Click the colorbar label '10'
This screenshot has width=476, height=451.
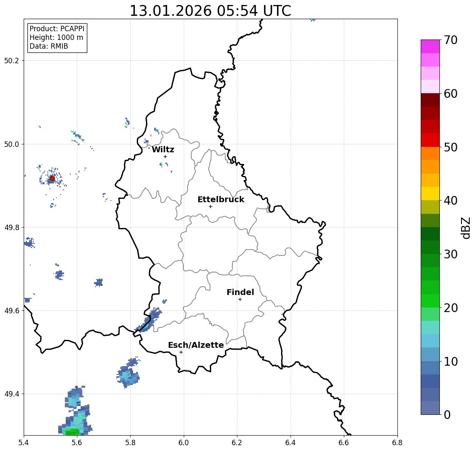(x=451, y=362)
